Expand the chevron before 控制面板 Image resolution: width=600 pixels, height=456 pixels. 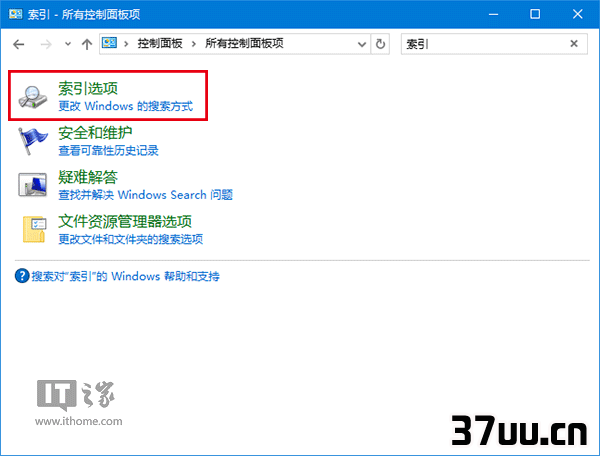[126, 44]
